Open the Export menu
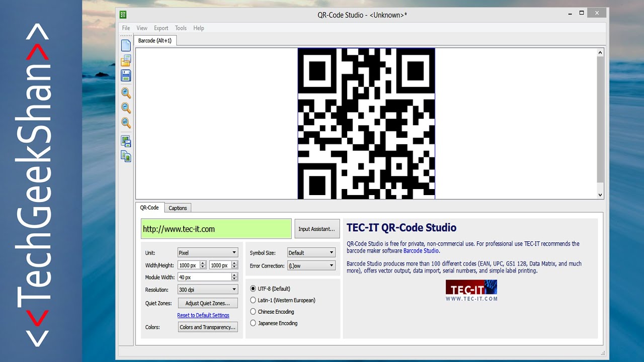Screen dimensions: 644x362 161,28
